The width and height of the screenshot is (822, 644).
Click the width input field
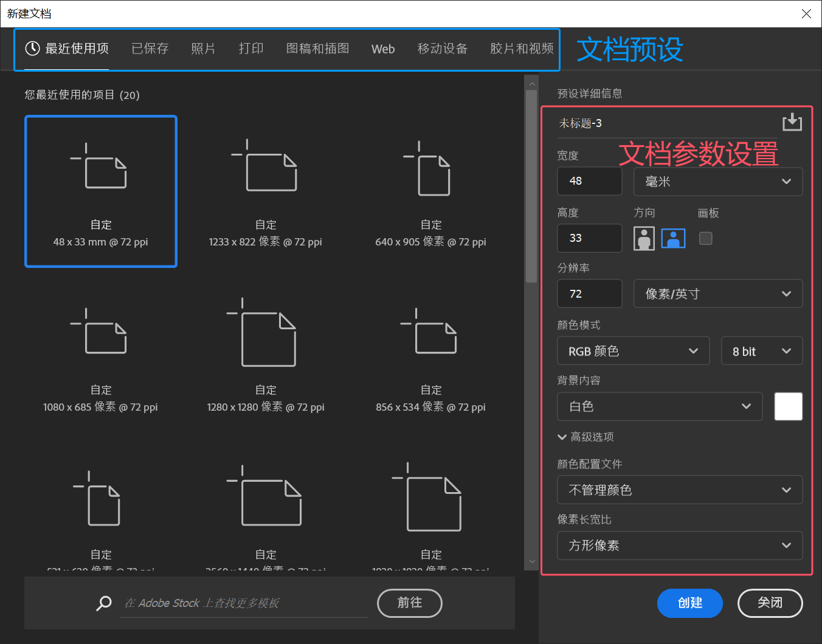[x=590, y=182]
